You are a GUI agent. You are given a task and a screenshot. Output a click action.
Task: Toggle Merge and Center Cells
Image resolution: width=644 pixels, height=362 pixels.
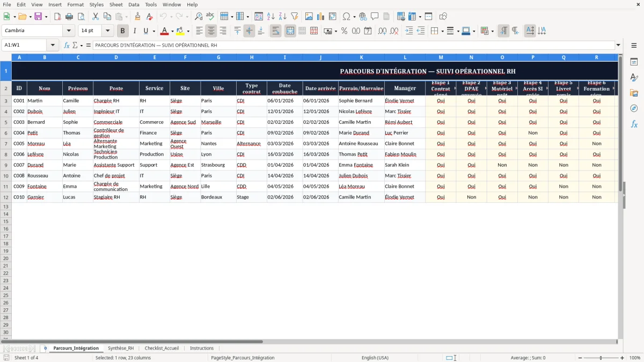point(290,31)
